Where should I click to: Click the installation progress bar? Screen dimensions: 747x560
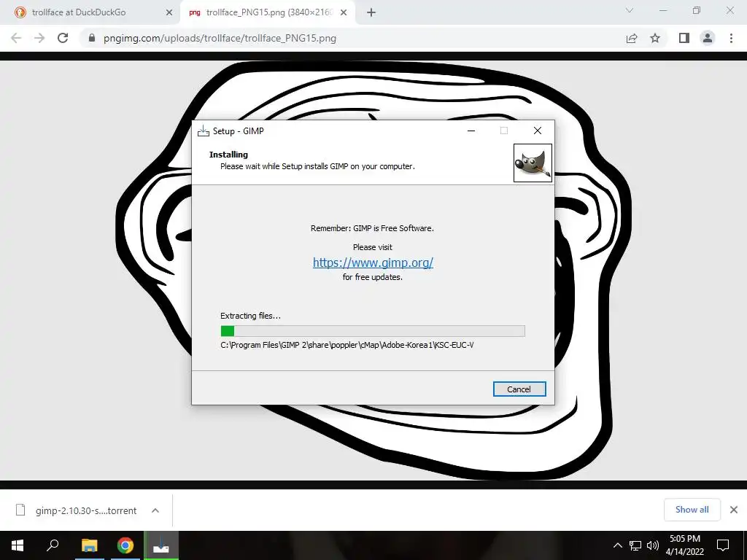tap(373, 331)
